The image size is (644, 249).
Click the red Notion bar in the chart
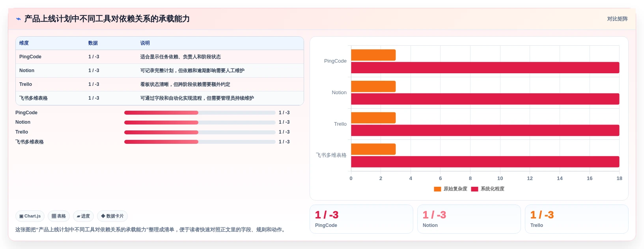[485, 99]
